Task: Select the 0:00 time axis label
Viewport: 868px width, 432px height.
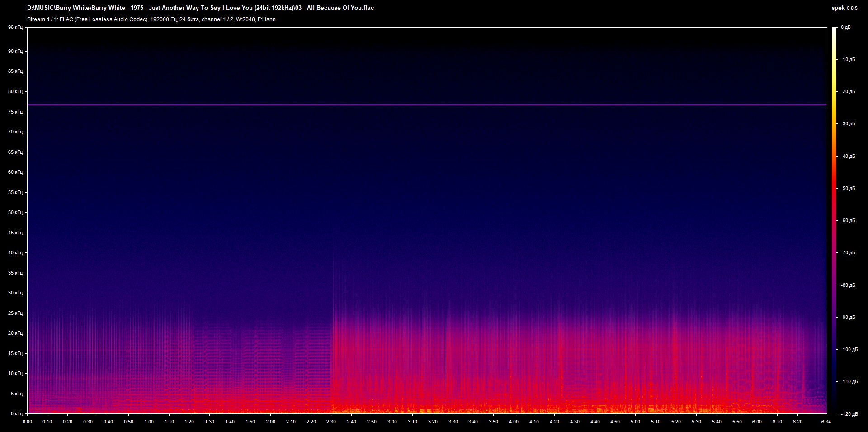Action: 27,422
